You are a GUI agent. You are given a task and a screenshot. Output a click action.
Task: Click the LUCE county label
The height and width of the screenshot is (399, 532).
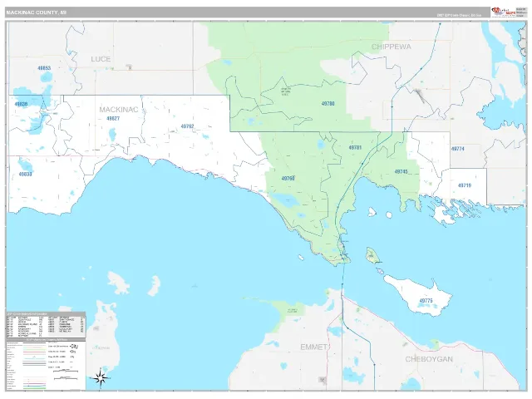(x=101, y=59)
